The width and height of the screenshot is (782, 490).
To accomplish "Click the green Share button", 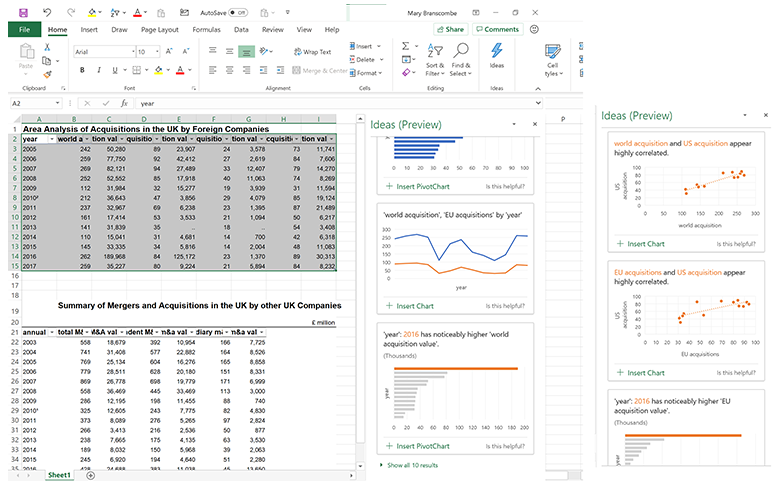I will [450, 29].
